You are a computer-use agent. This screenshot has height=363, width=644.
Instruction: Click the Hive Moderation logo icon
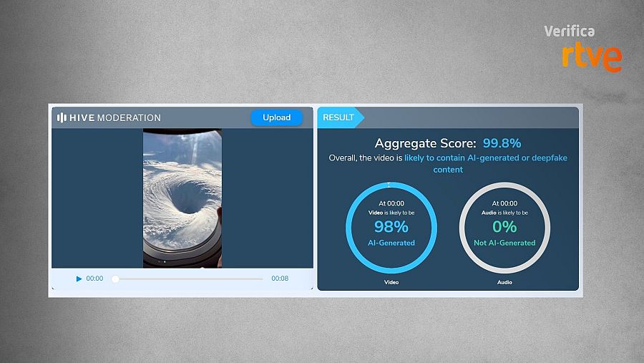62,117
